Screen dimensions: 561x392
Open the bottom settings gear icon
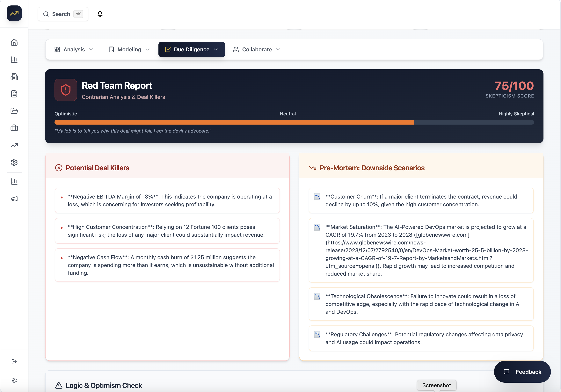[14, 380]
